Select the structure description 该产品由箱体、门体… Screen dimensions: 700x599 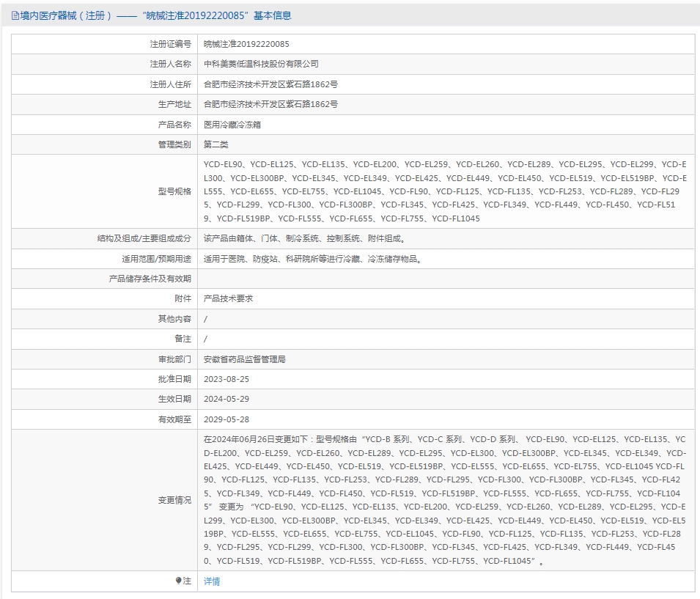(305, 238)
